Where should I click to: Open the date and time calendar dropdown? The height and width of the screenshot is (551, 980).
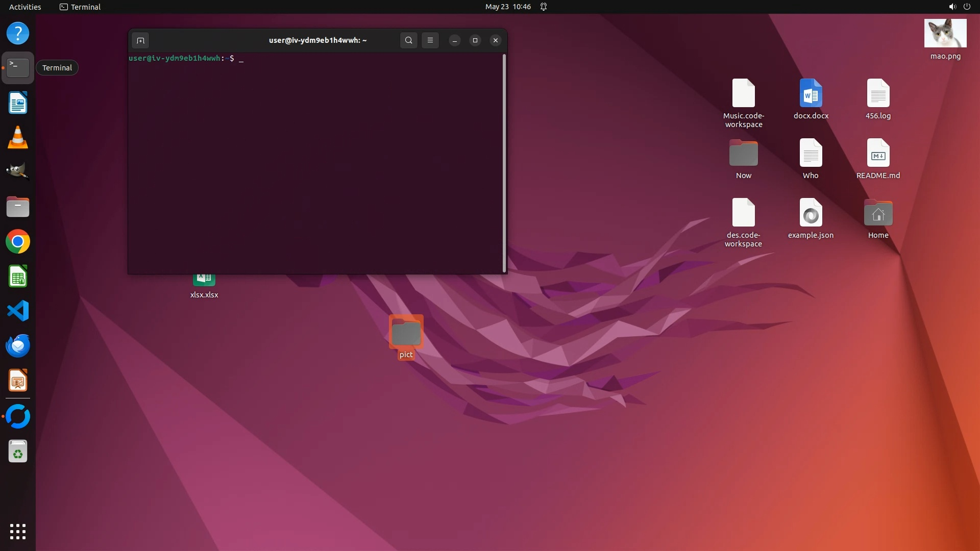(x=508, y=7)
